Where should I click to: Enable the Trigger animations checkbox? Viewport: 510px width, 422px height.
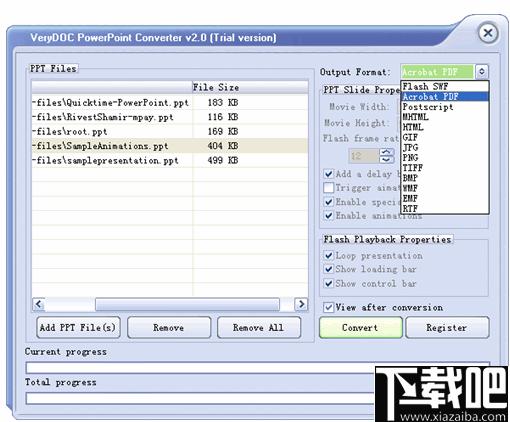pyautogui.click(x=329, y=188)
